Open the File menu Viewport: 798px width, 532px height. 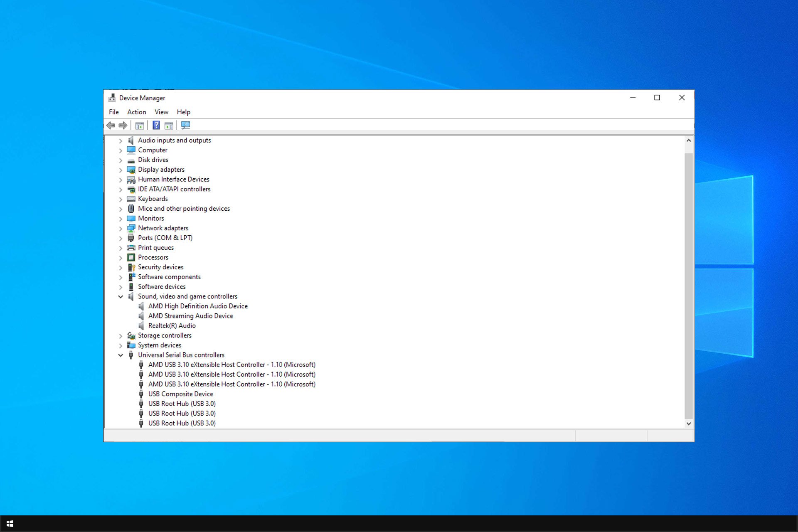click(113, 112)
